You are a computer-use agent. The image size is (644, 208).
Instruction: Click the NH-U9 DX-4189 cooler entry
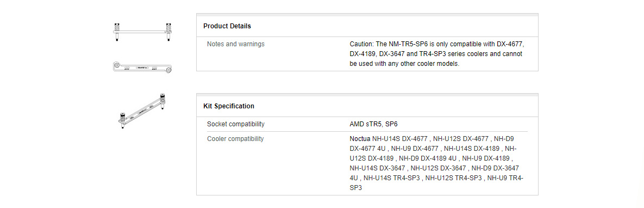(486, 158)
